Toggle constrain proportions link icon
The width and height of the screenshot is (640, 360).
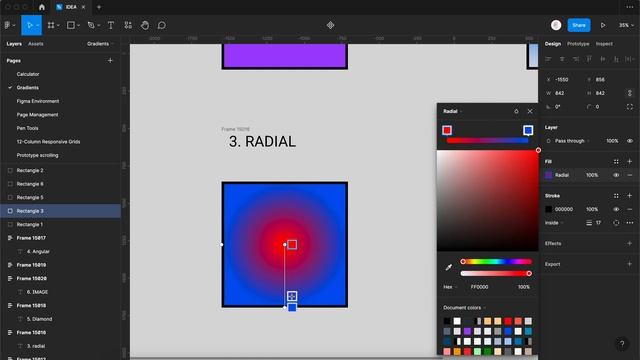coord(630,93)
